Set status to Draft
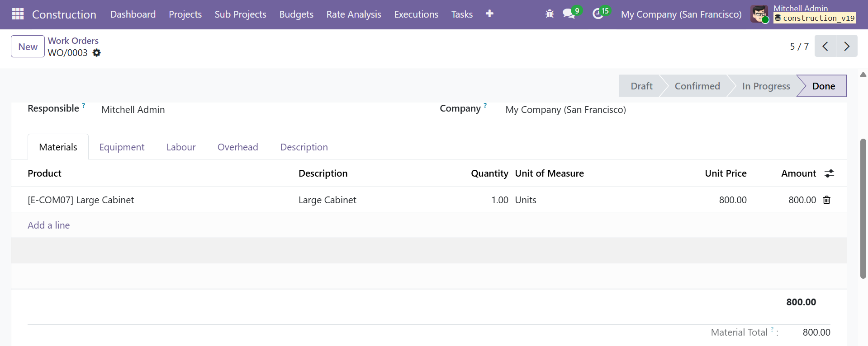The image size is (868, 346). (641, 86)
